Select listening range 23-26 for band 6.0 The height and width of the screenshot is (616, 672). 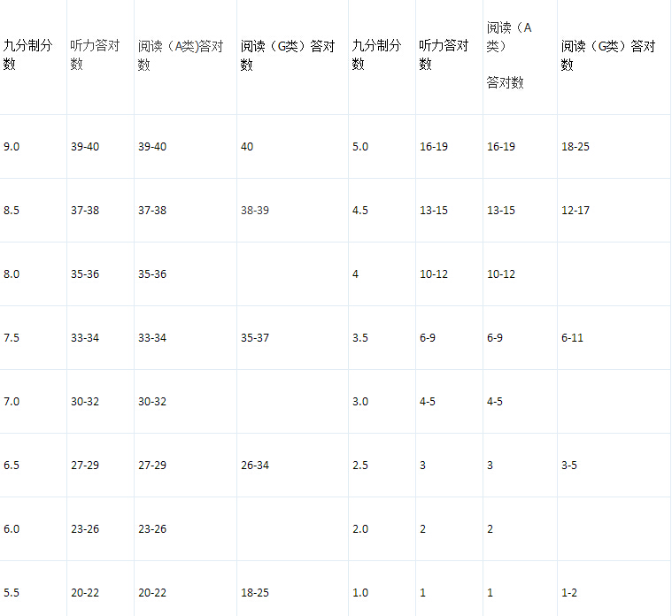pos(85,529)
